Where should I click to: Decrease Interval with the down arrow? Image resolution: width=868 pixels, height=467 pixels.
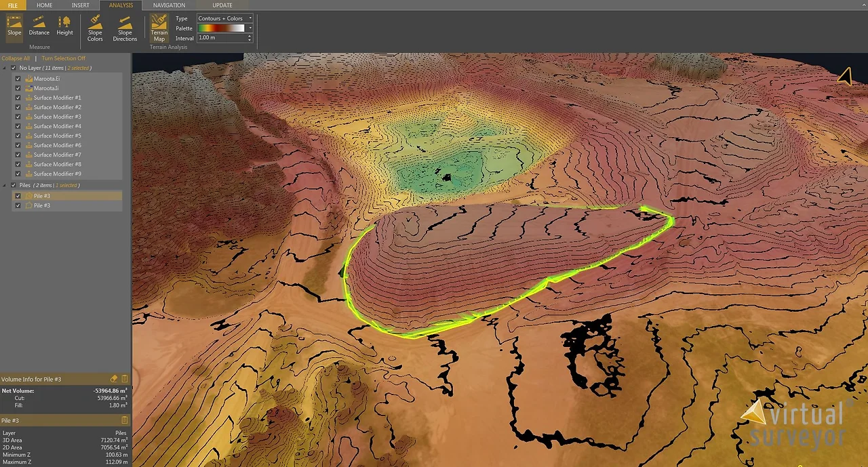point(250,40)
